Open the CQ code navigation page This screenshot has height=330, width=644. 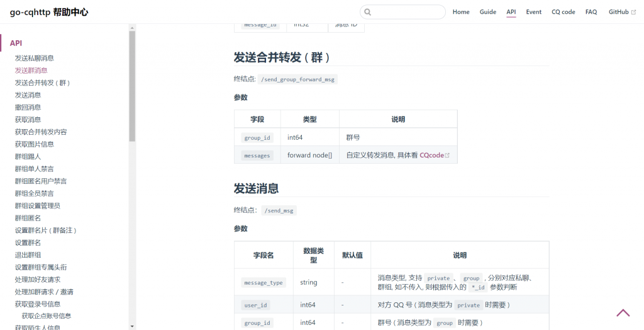point(563,12)
